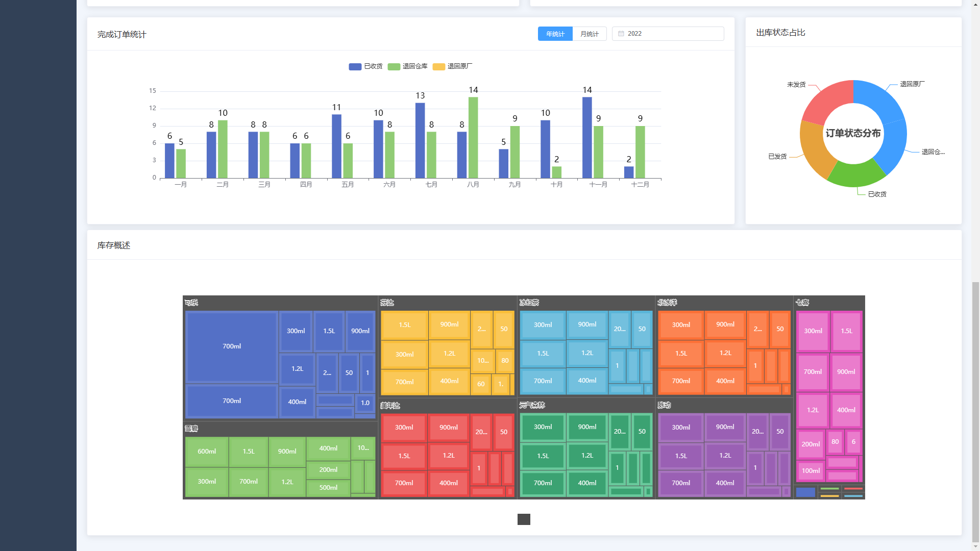Switch to the 月统计 tab
The width and height of the screenshot is (980, 551).
(590, 33)
